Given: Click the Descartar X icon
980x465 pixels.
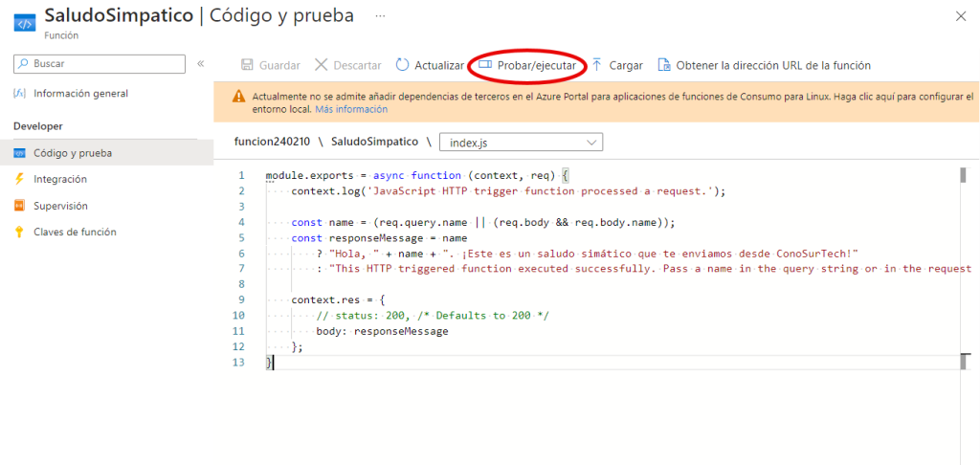Looking at the screenshot, I should coord(321,65).
